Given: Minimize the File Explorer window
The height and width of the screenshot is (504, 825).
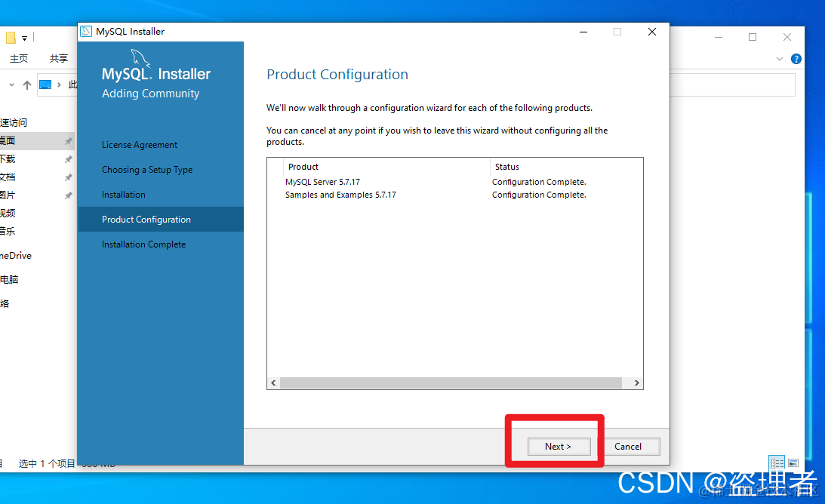Looking at the screenshot, I should click(718, 37).
